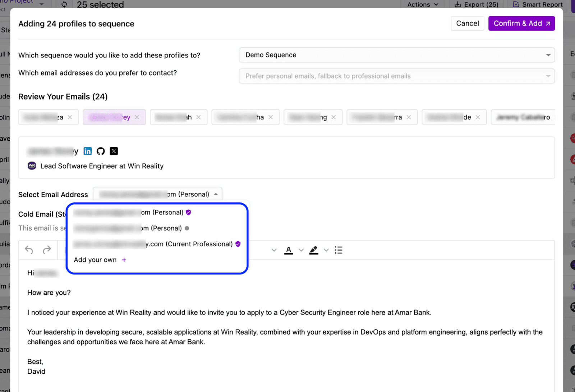The image size is (575, 392).
Task: Expand the font color options chevron
Action: 301,250
